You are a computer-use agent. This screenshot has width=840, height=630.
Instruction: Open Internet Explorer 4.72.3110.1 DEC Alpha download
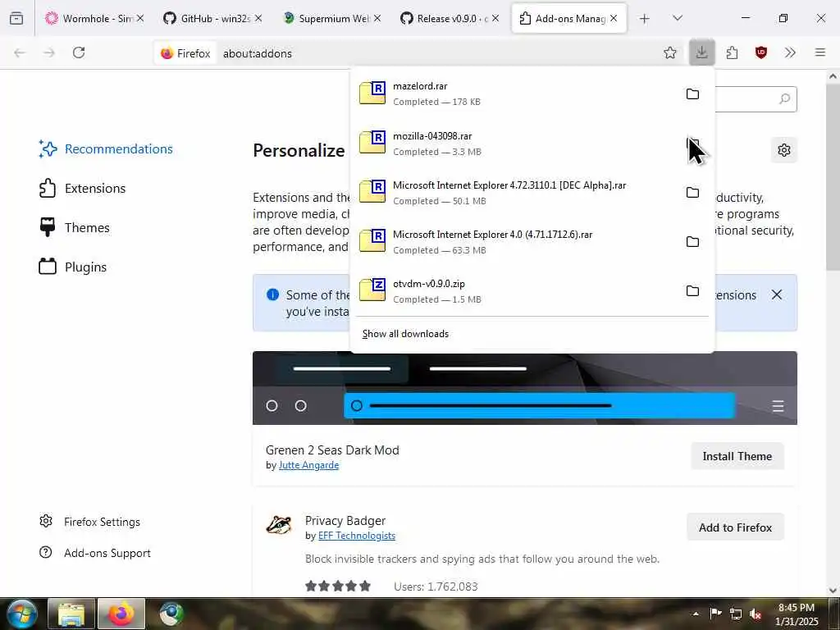click(x=514, y=193)
